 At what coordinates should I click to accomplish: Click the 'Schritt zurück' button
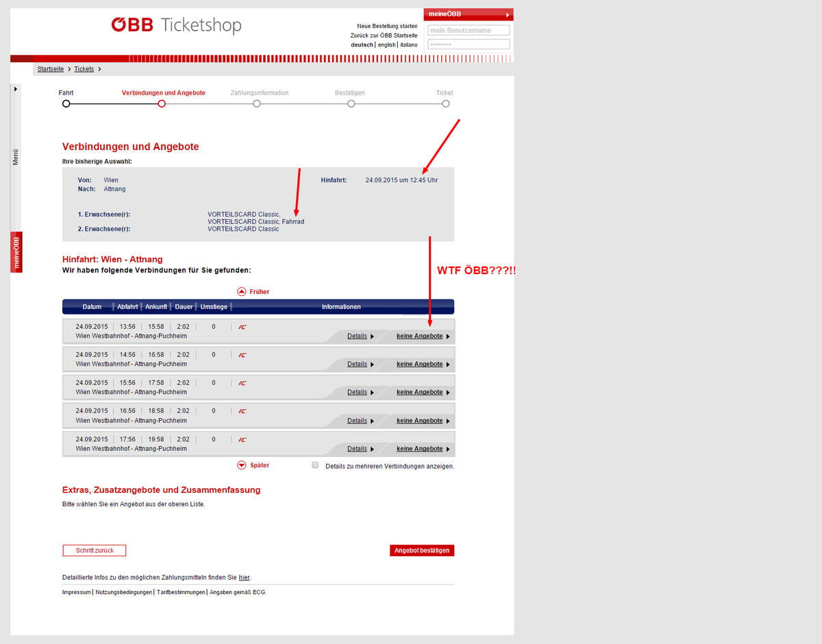[x=95, y=551]
